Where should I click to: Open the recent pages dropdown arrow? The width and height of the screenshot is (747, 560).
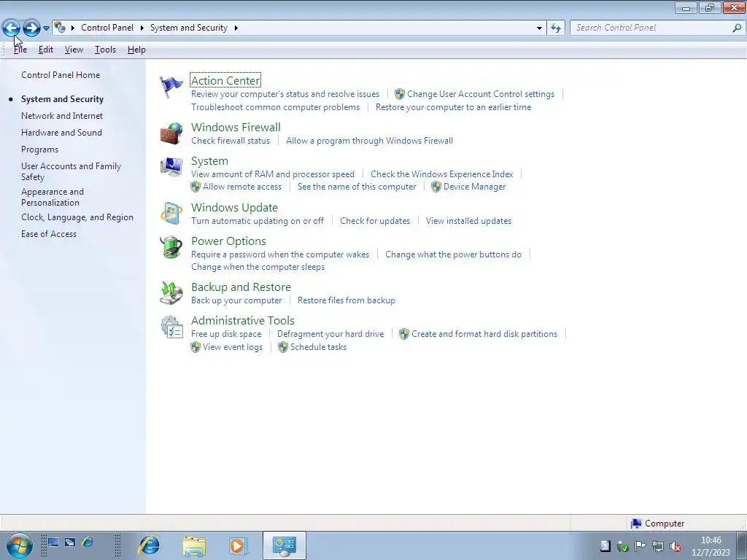tap(46, 28)
